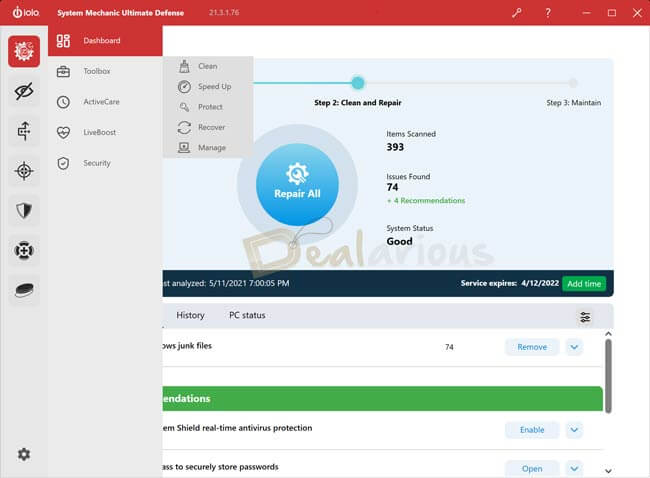
Task: Click the green Add time button
Action: [584, 284]
